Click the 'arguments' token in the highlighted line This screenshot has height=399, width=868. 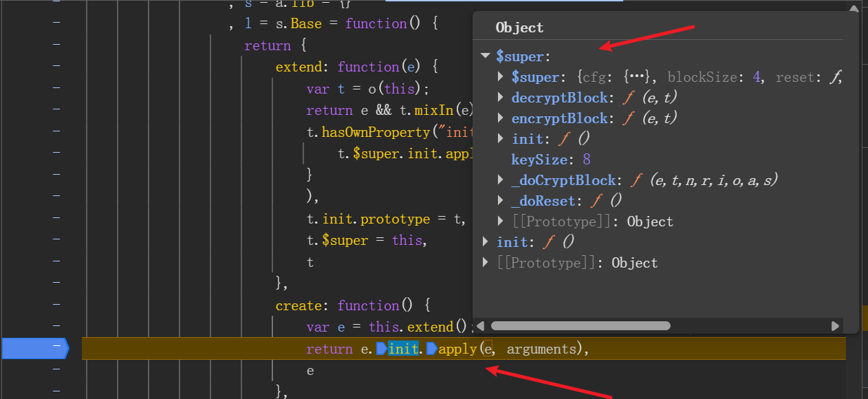pyautogui.click(x=542, y=349)
